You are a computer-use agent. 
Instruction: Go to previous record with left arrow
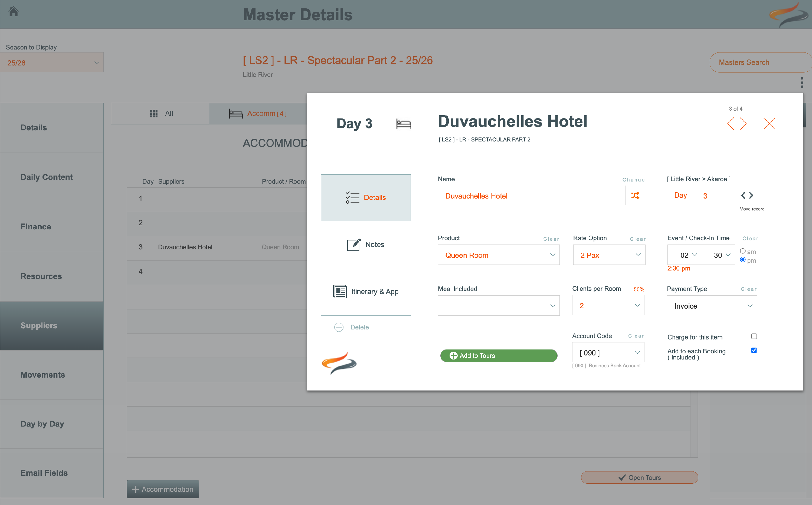click(731, 124)
